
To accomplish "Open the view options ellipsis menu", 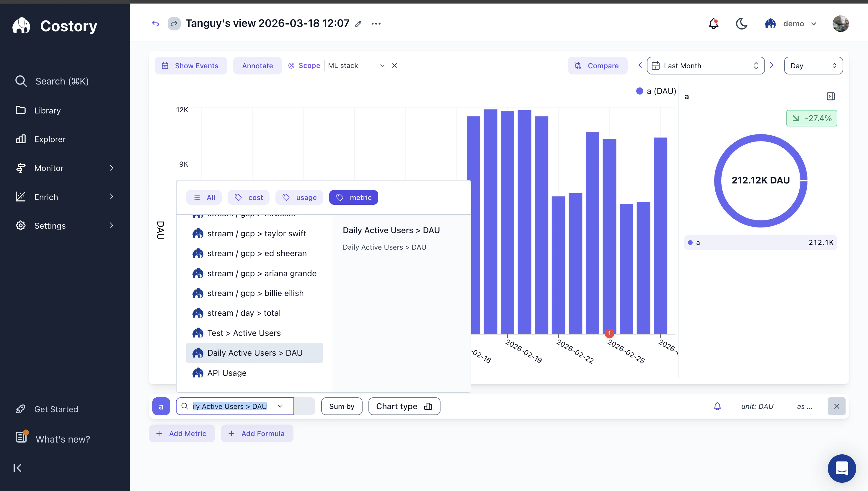I will coord(376,23).
